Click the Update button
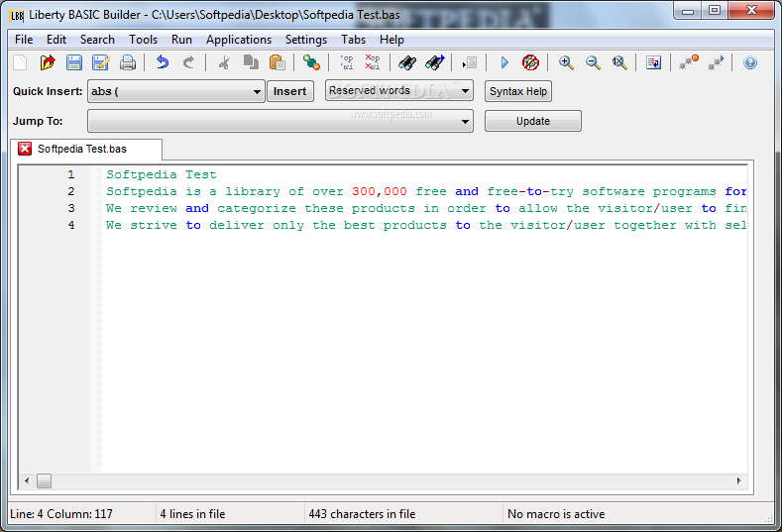The width and height of the screenshot is (782, 532). tap(533, 121)
